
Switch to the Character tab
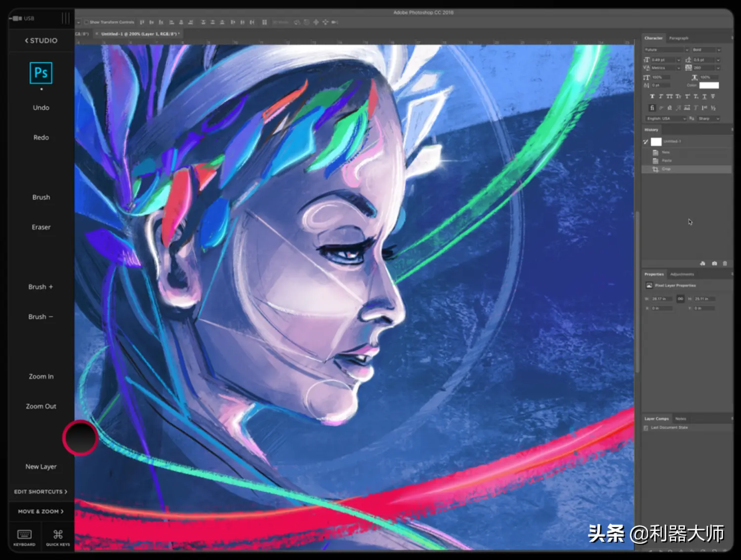653,38
